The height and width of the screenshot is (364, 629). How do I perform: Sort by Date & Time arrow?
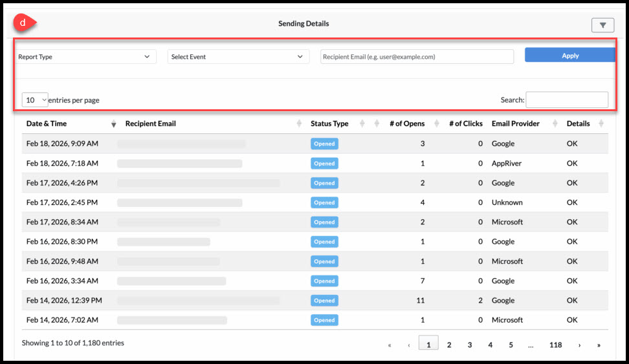[113, 124]
